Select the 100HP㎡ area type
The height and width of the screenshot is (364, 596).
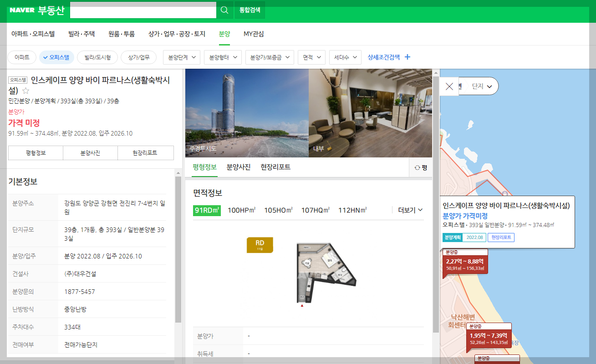[242, 210]
